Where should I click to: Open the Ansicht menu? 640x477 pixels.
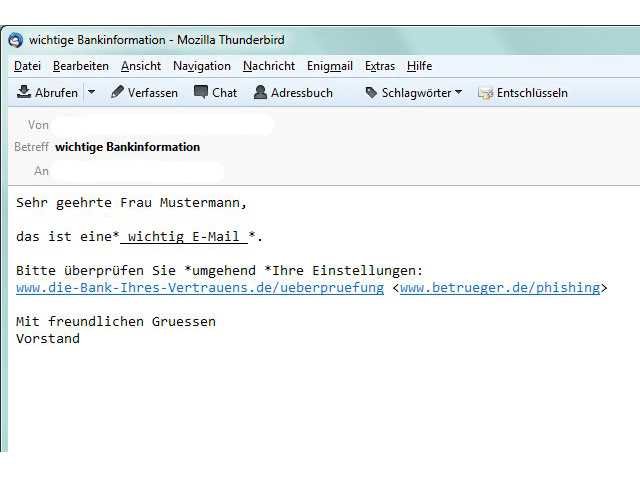(x=141, y=66)
